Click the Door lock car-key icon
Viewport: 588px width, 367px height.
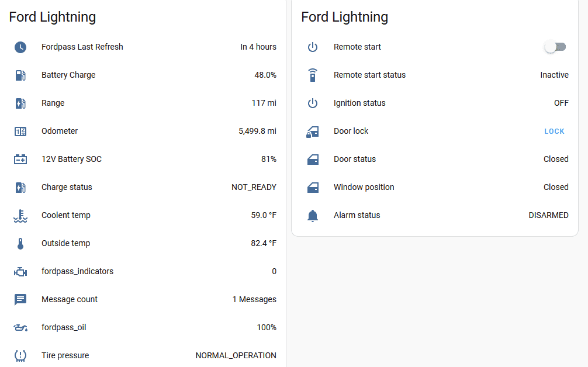click(313, 131)
